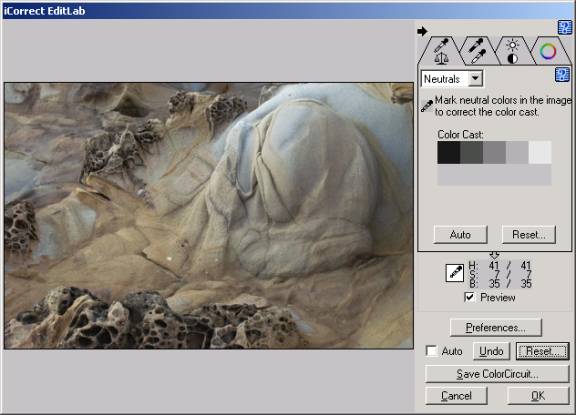The height and width of the screenshot is (415, 576).
Task: Select the color balance eyedropper tab
Action: pos(441,51)
